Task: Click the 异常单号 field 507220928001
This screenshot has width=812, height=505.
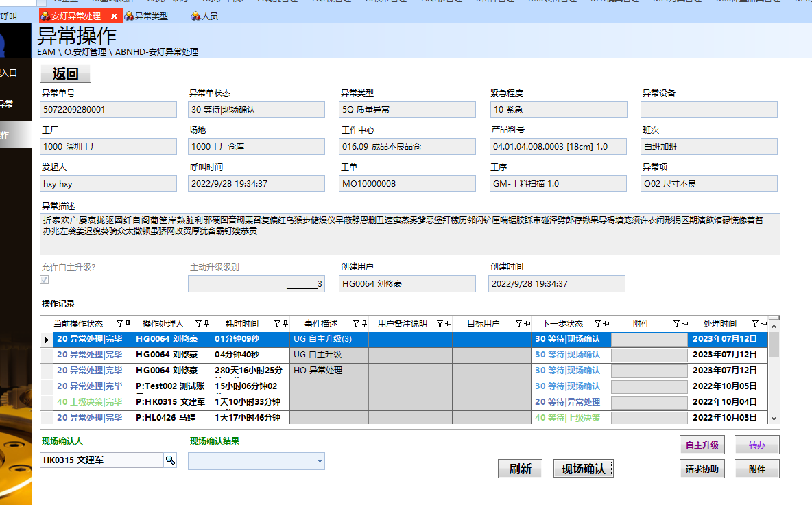Action: pyautogui.click(x=108, y=109)
